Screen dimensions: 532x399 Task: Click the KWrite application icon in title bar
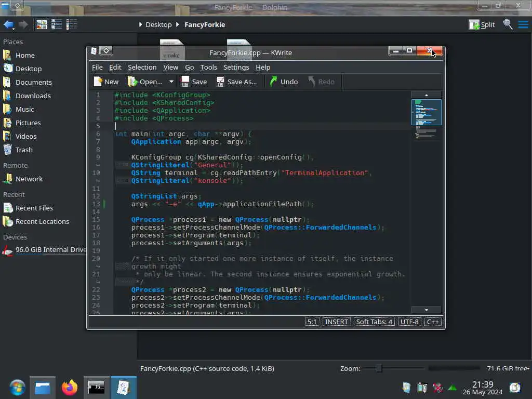pos(94,51)
